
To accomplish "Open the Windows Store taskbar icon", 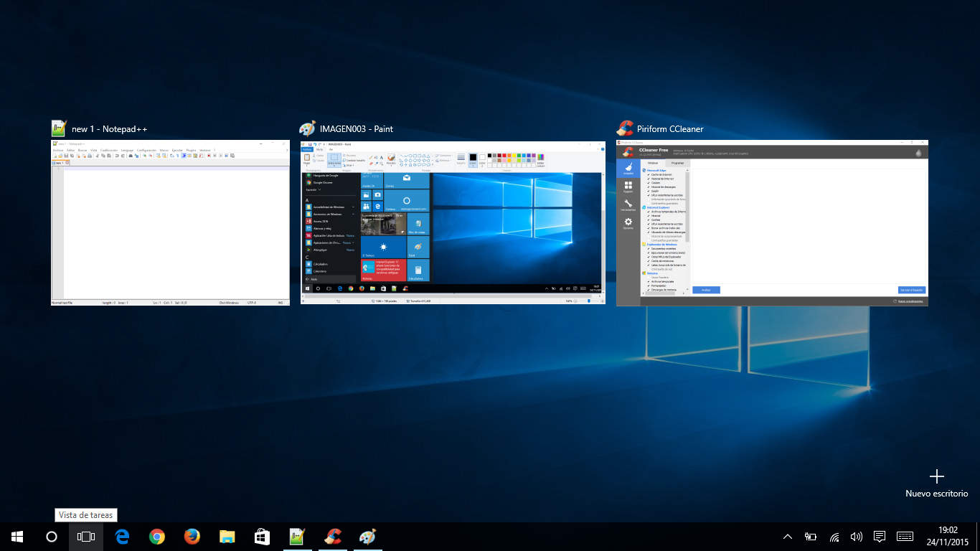I will tap(262, 537).
